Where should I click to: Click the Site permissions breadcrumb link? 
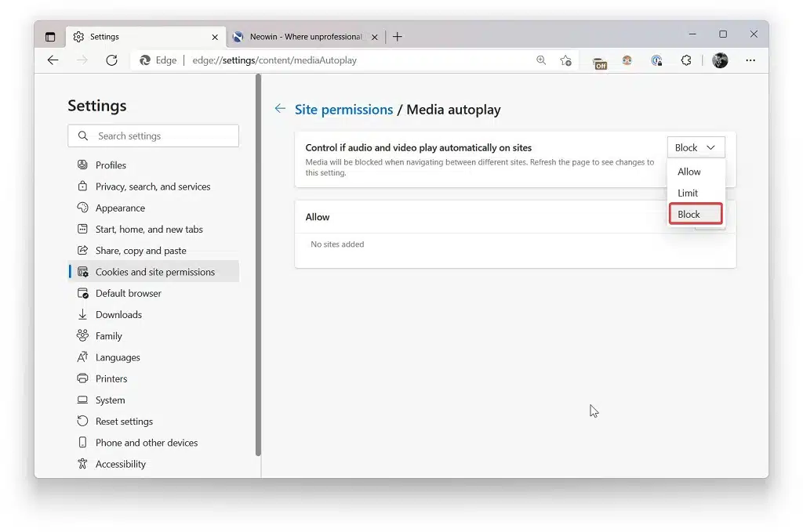tap(343, 109)
